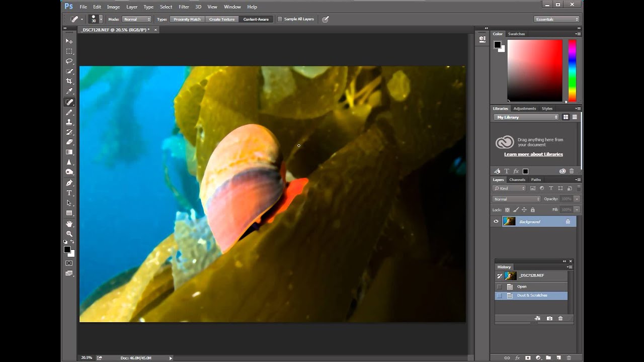Open the Fill slider dropdown arrow
The width and height of the screenshot is (644, 362).
coord(577,210)
